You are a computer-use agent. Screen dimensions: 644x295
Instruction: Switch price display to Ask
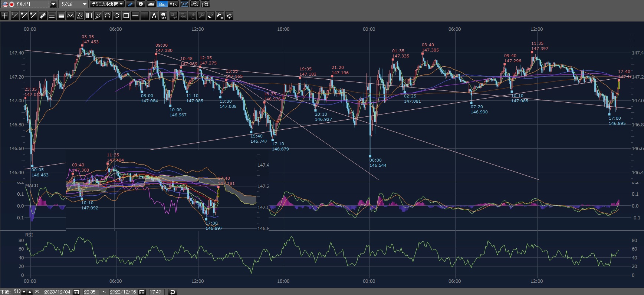[173, 4]
